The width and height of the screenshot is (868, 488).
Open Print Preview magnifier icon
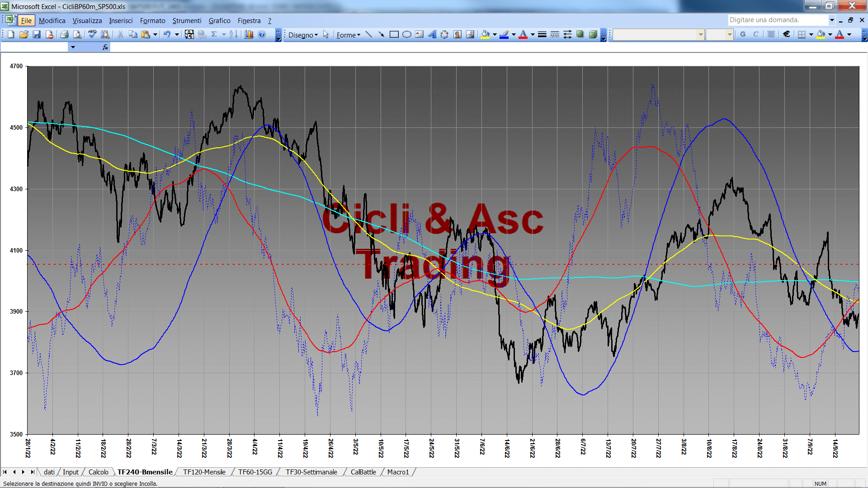(77, 34)
